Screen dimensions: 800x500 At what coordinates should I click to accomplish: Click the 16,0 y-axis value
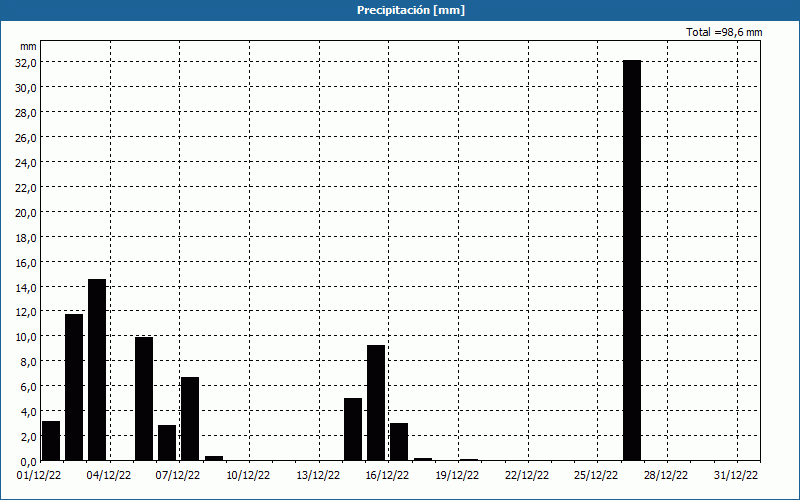[x=26, y=263]
